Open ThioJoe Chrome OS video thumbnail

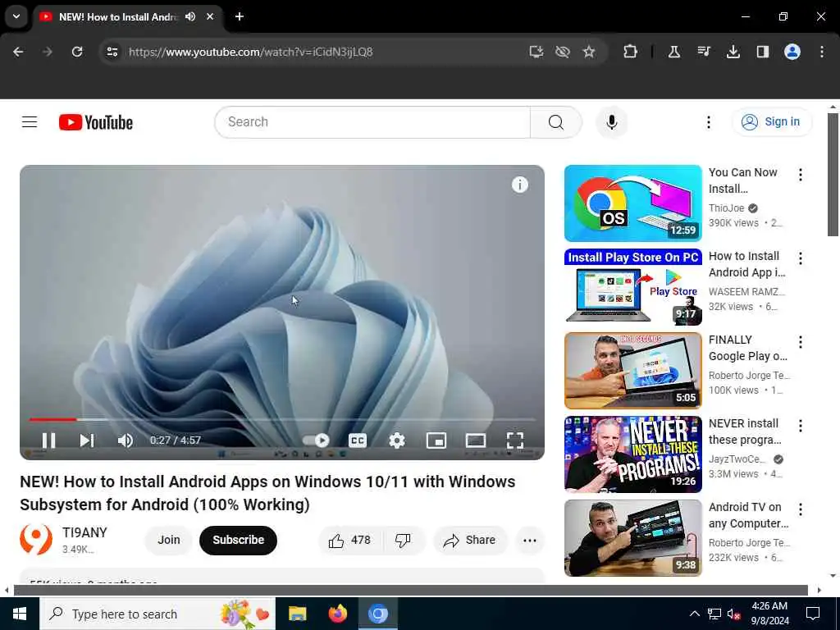coord(632,203)
